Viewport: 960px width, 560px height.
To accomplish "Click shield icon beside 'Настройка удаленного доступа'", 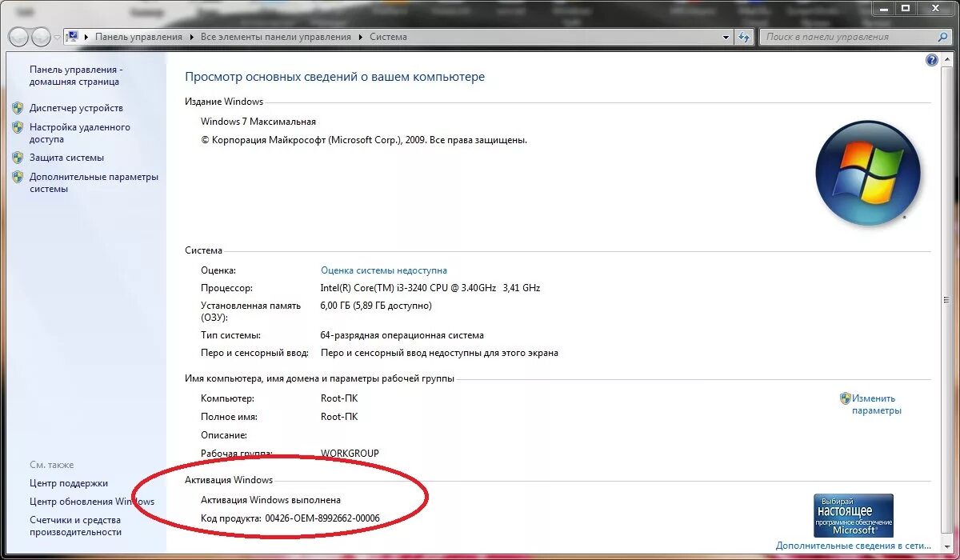I will (18, 127).
